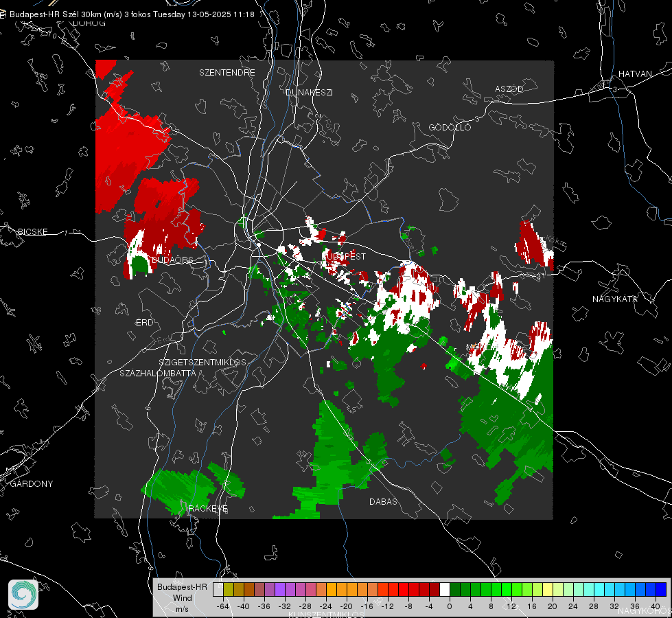Screen dimensions: 672x618
Task: Select the BICSKE label on map
Action: pyautogui.click(x=32, y=231)
